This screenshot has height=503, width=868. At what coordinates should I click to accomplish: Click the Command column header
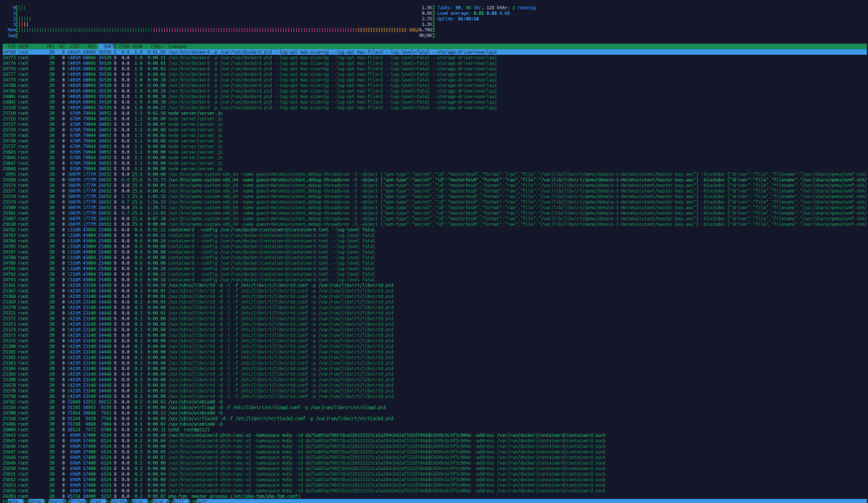click(x=177, y=47)
